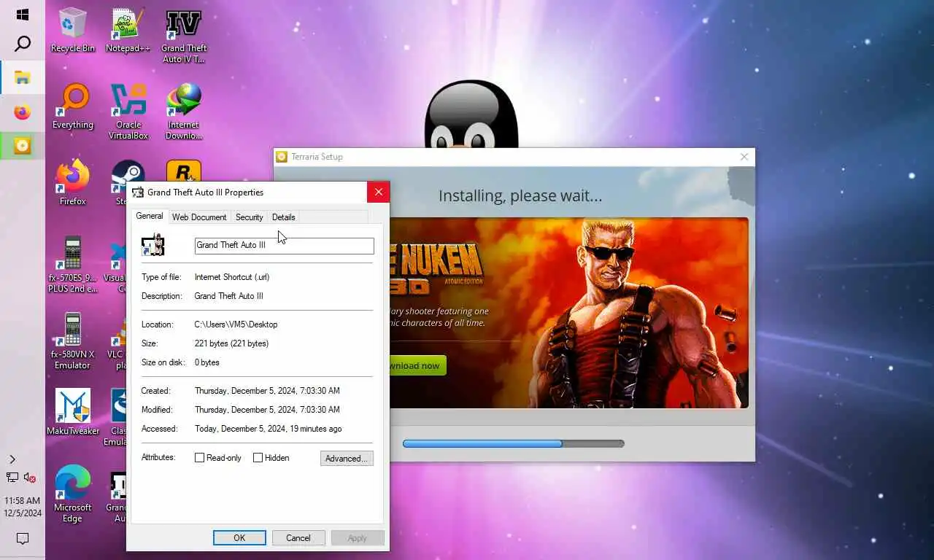934x560 pixels.
Task: Click the Terraria Setup installation progress bar
Action: point(514,443)
